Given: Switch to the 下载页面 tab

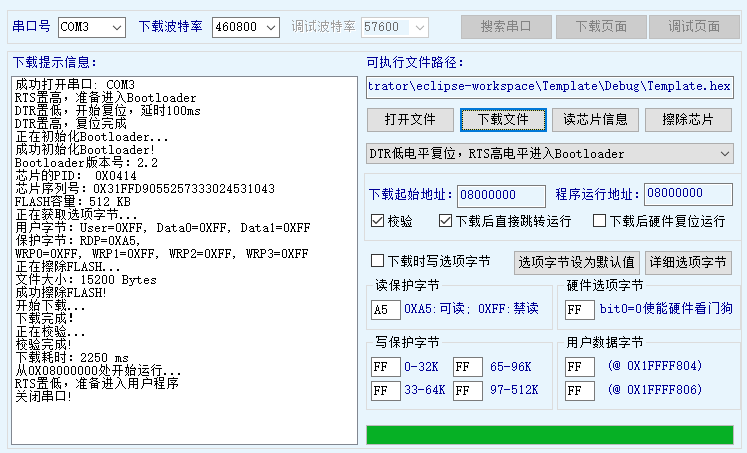Looking at the screenshot, I should 601,27.
